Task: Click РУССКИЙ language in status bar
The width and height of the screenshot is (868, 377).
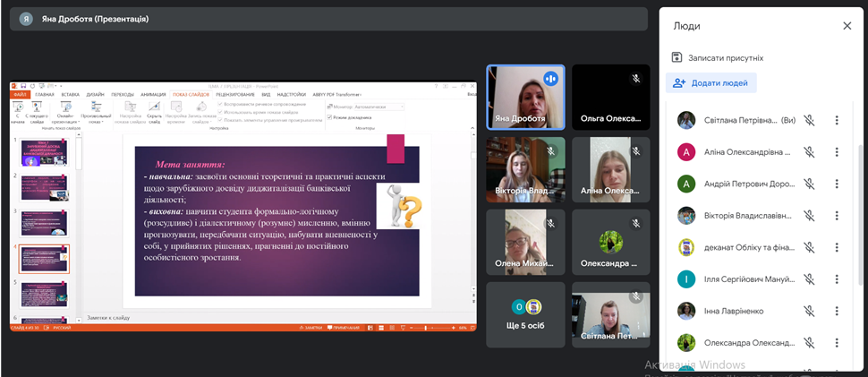Action: (x=62, y=328)
